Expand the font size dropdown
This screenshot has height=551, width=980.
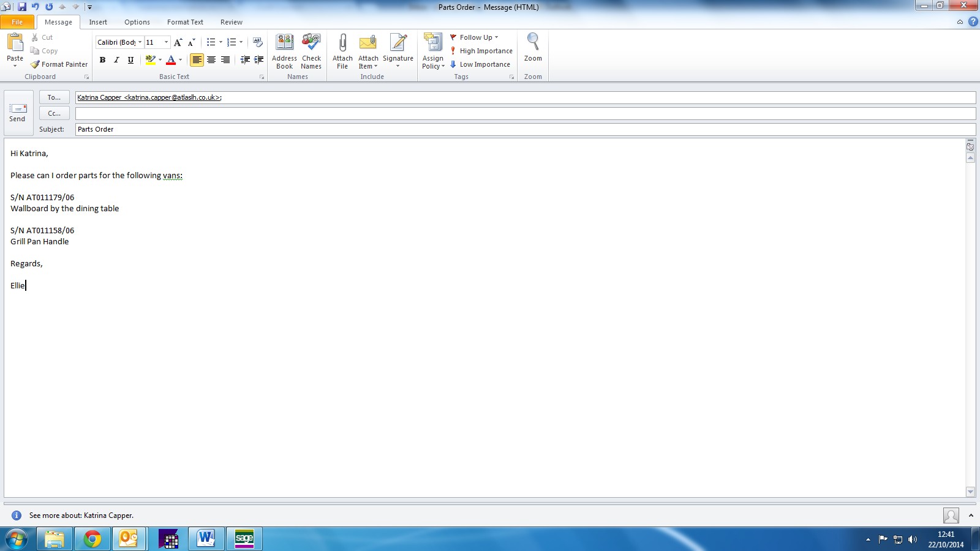166,42
